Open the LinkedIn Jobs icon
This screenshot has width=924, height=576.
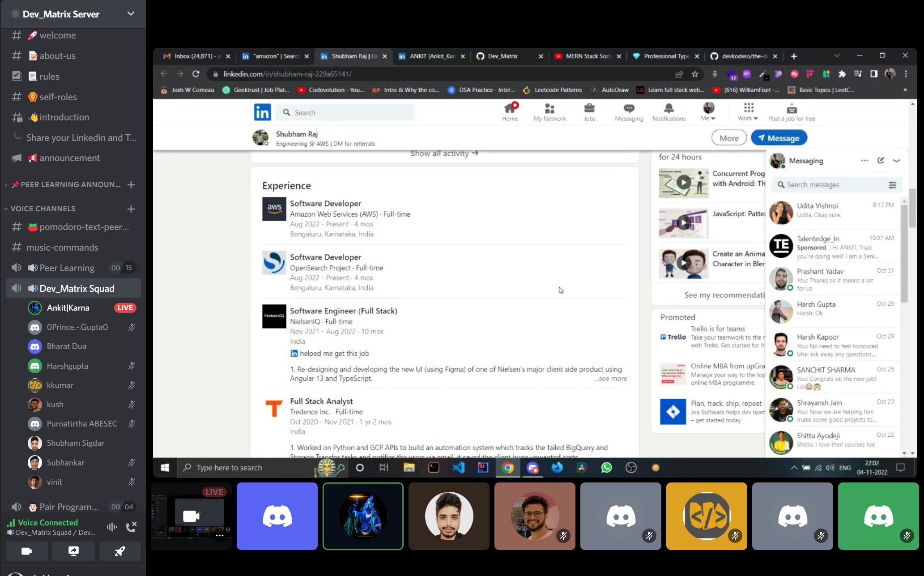point(589,111)
